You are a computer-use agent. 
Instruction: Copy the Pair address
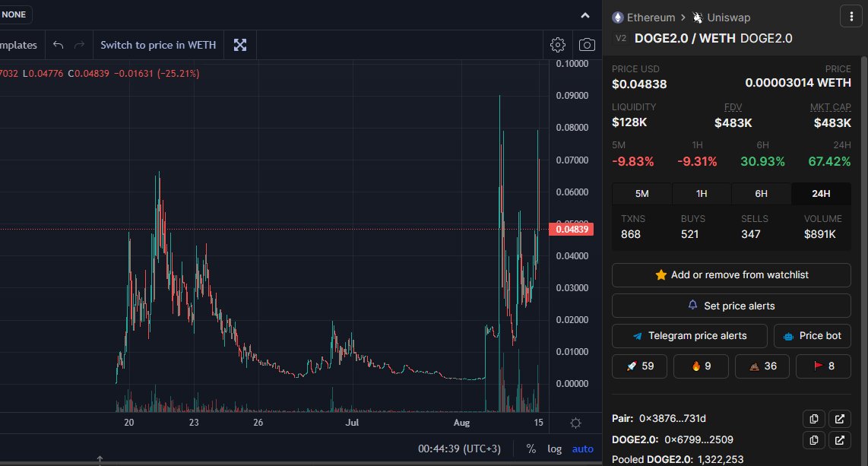tap(814, 419)
